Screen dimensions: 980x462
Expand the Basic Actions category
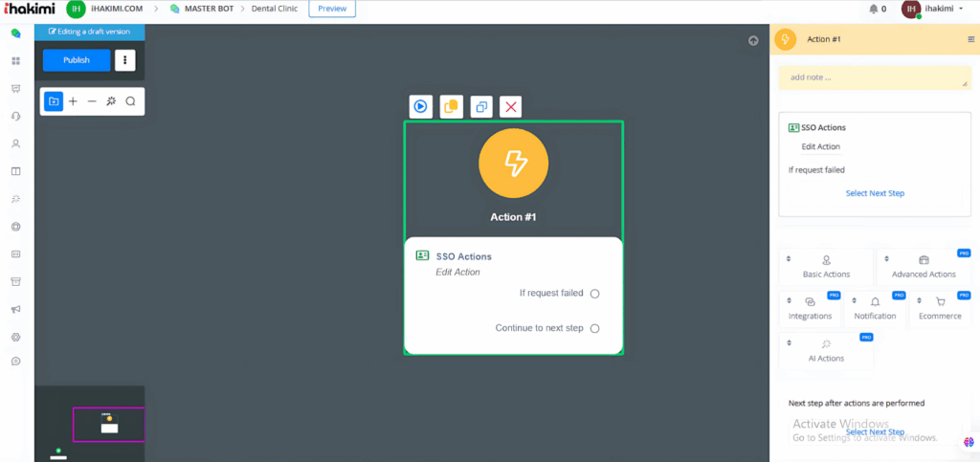[x=826, y=267]
